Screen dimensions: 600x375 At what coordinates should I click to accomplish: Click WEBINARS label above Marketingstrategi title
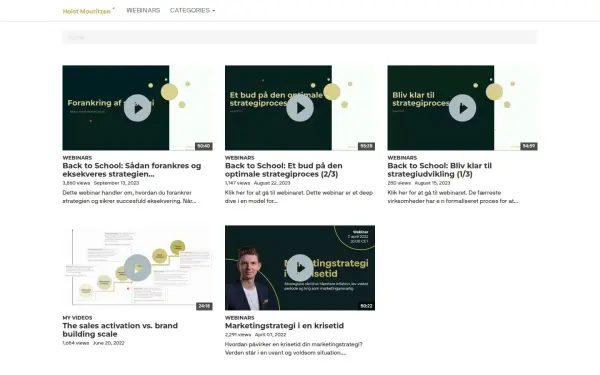240,318
